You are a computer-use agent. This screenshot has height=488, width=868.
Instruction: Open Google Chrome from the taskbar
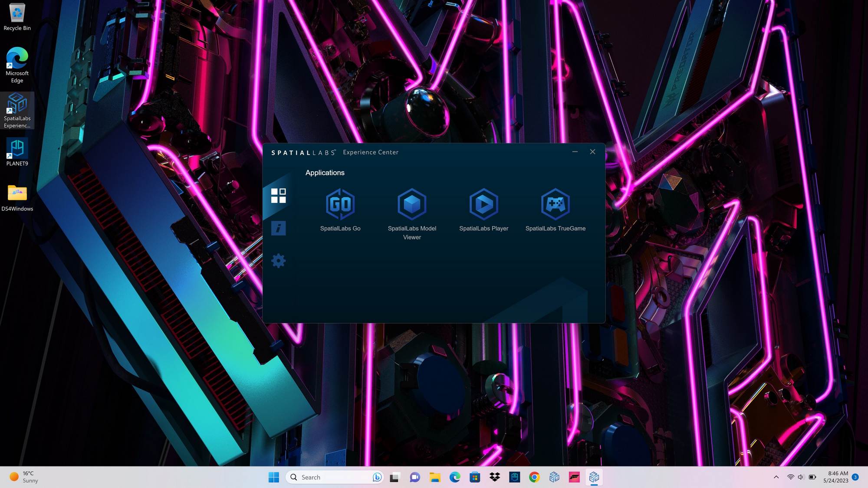tap(534, 477)
